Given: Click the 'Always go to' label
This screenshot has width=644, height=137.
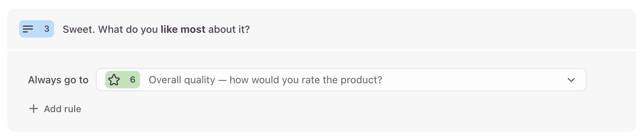Looking at the screenshot, I should [x=58, y=80].
